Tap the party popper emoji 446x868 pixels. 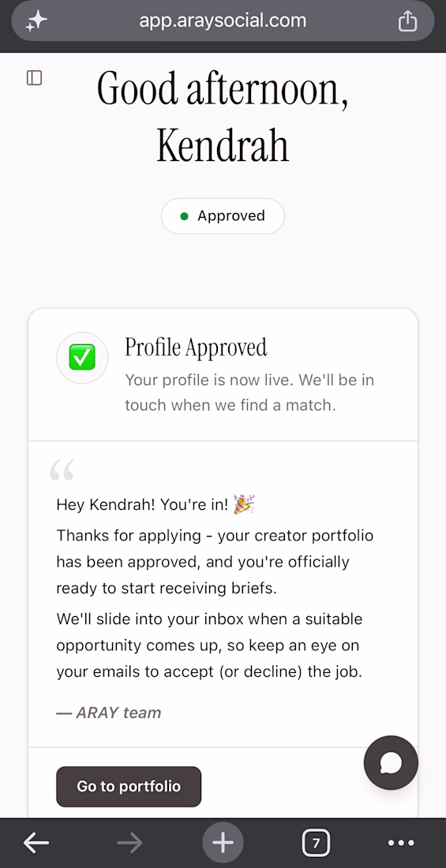tap(244, 504)
